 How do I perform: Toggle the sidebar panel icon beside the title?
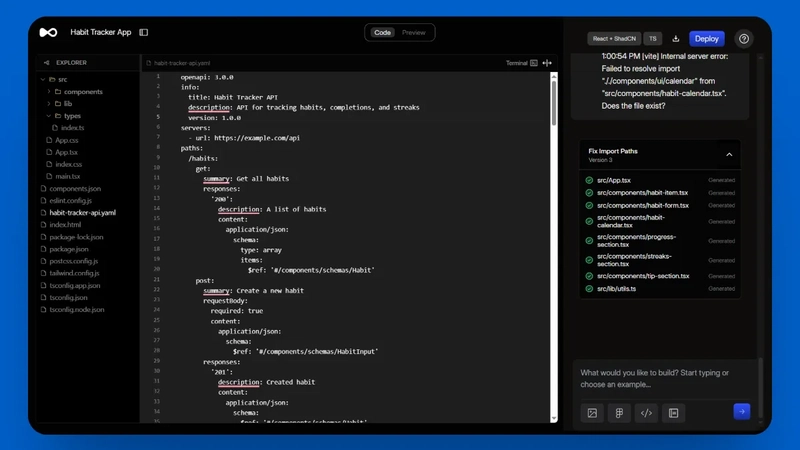pyautogui.click(x=144, y=32)
